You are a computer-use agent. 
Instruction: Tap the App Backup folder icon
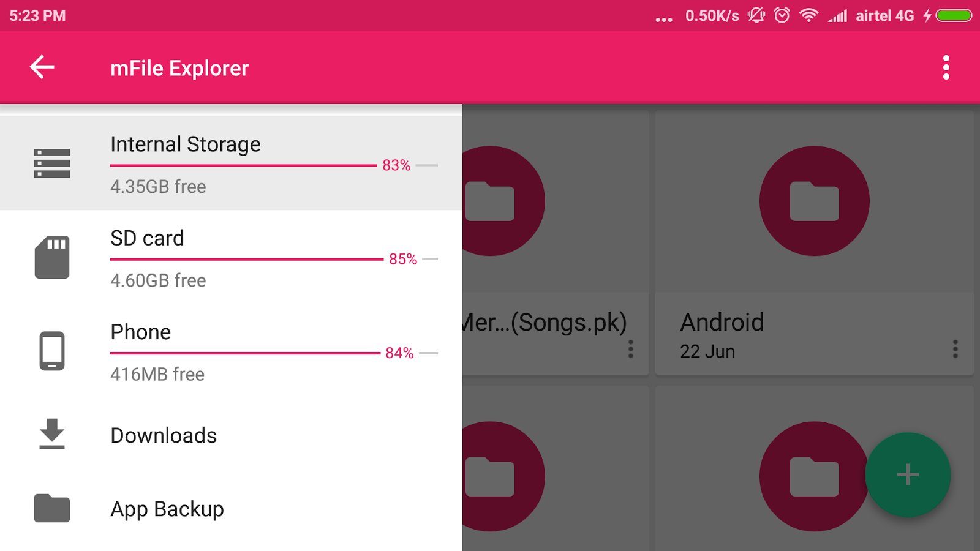click(x=52, y=508)
